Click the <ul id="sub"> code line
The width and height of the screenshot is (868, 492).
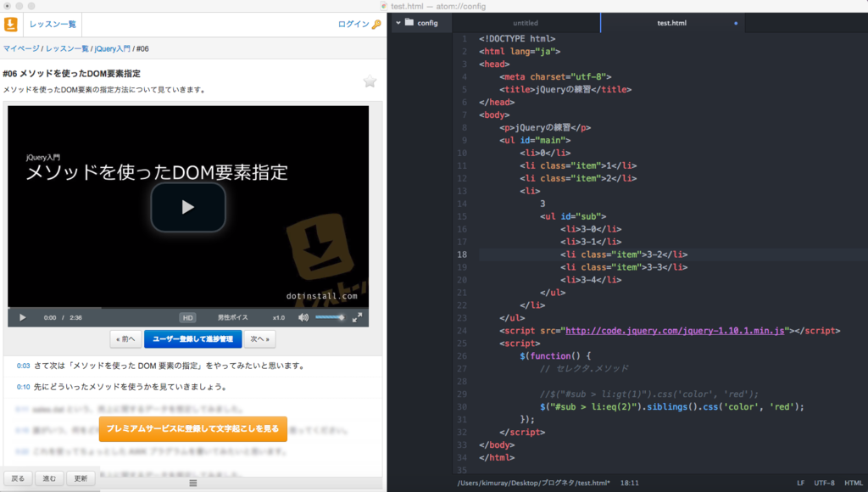tap(573, 216)
